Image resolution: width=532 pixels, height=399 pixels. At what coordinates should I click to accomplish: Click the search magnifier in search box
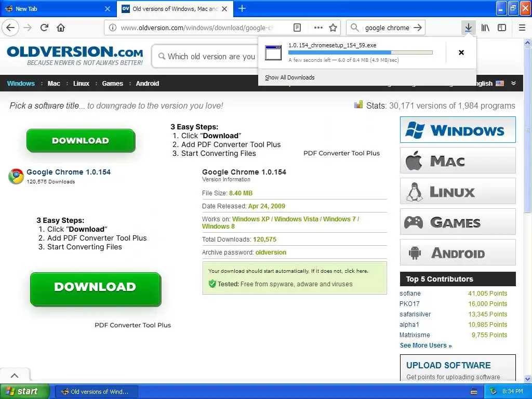(354, 28)
